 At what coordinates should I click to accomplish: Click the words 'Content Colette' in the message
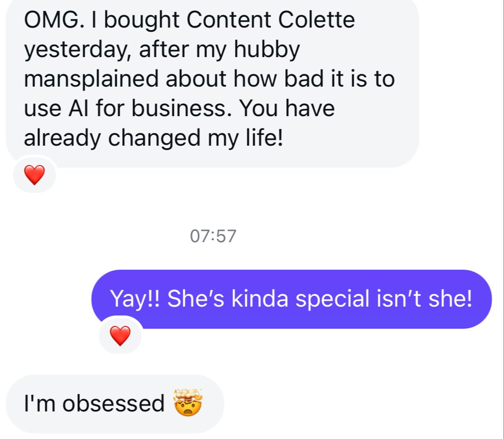coord(270,20)
